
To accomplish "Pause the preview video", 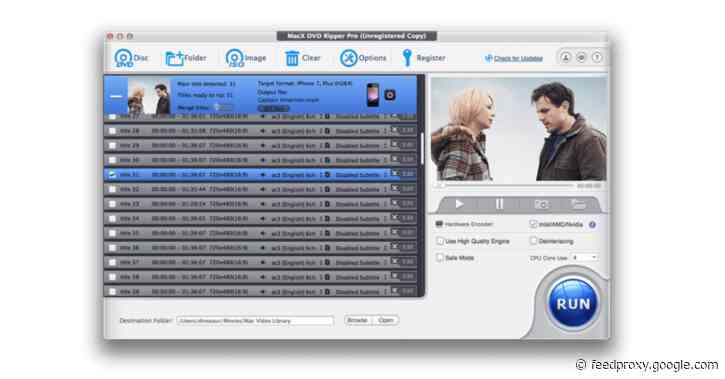I will pyautogui.click(x=499, y=204).
